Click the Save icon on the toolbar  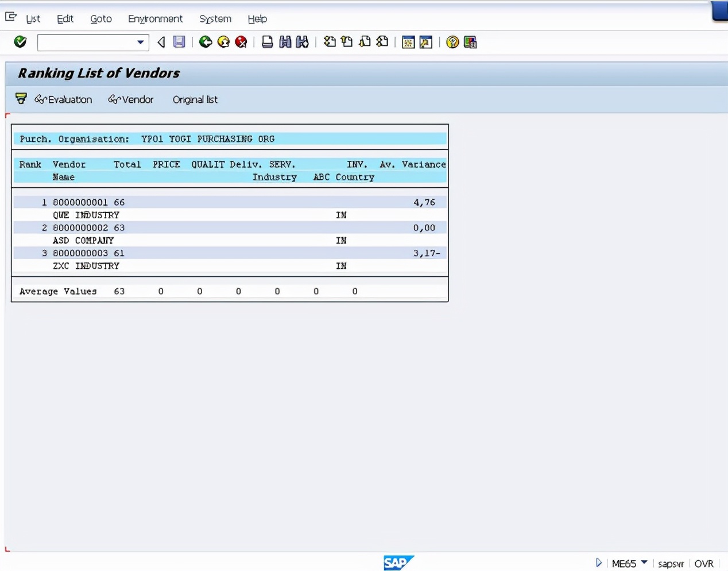(x=179, y=42)
